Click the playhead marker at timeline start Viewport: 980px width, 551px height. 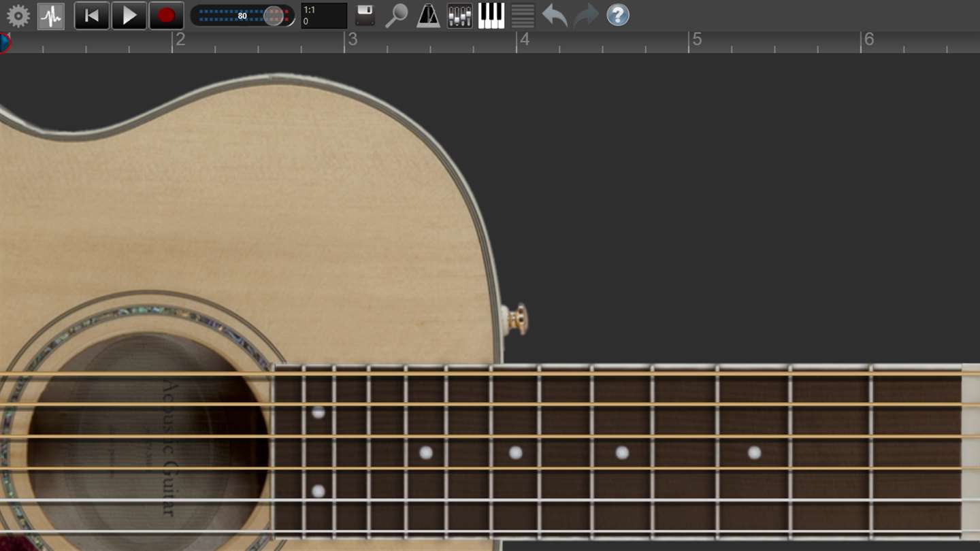click(x=5, y=42)
